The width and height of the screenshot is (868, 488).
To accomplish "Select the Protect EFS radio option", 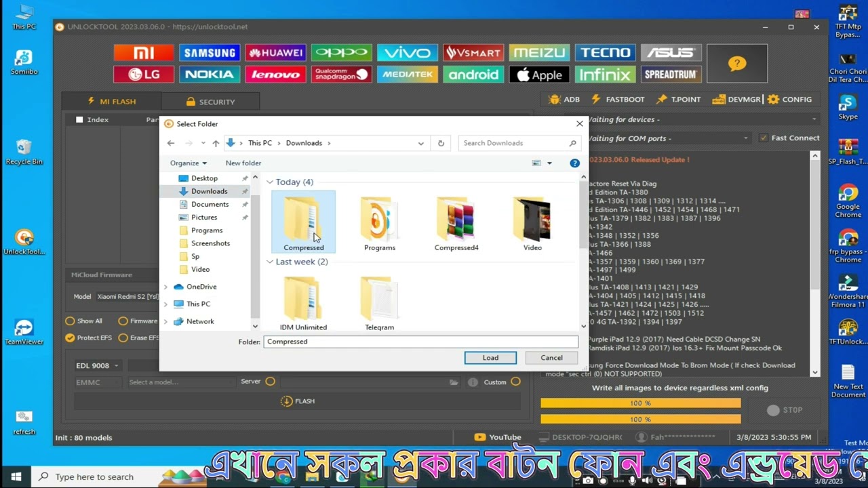I will (x=70, y=338).
